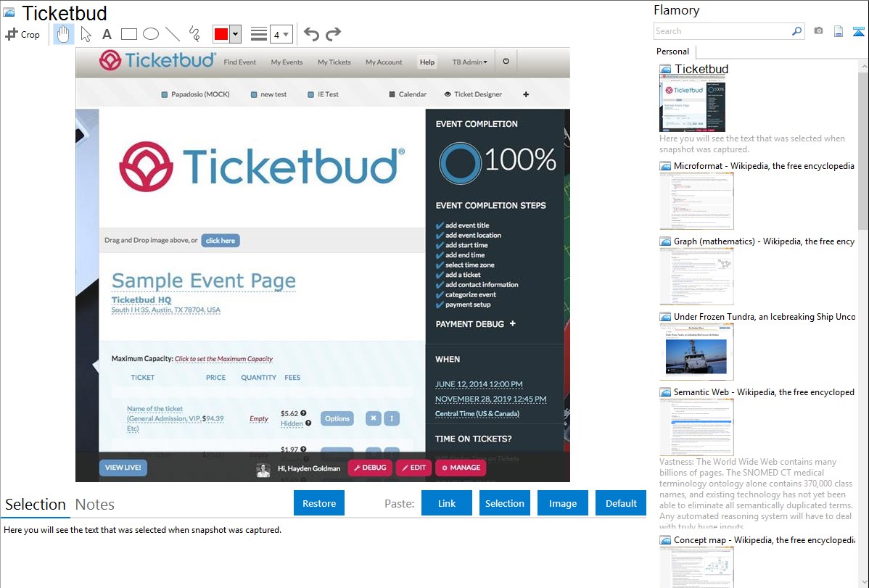Image resolution: width=869 pixels, height=588 pixels.
Task: Click the ticket delete X icon
Action: pos(374,418)
